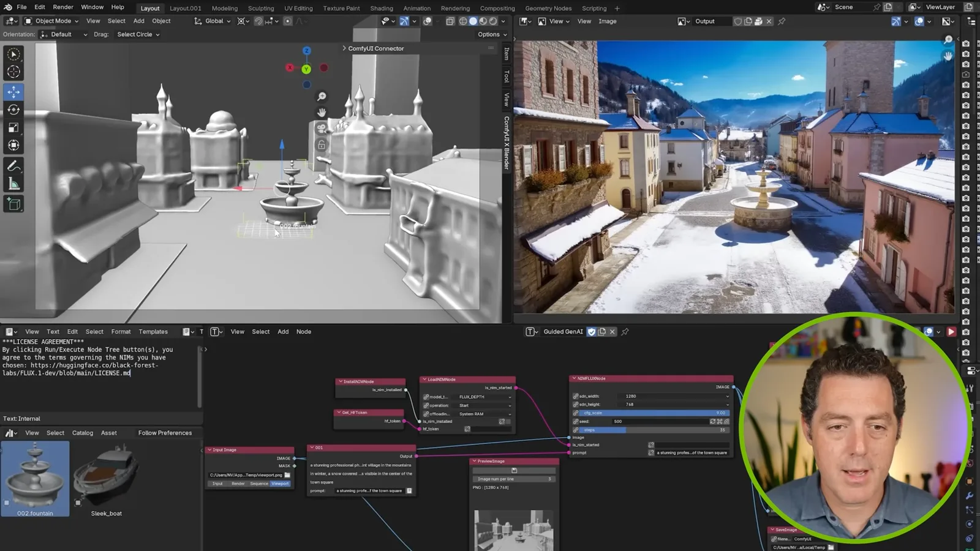The height and width of the screenshot is (551, 980).
Task: Click Follow Preferences in the asset browser
Action: tap(165, 433)
